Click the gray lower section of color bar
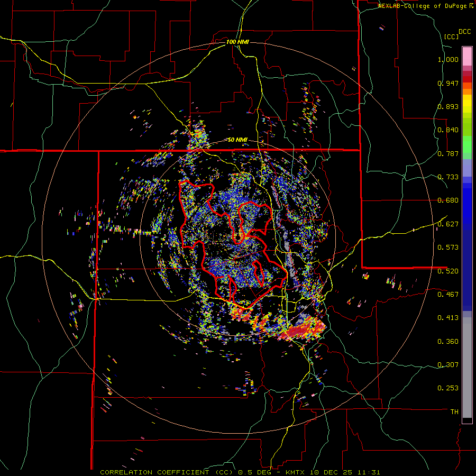This screenshot has height=476, width=476. point(467,368)
